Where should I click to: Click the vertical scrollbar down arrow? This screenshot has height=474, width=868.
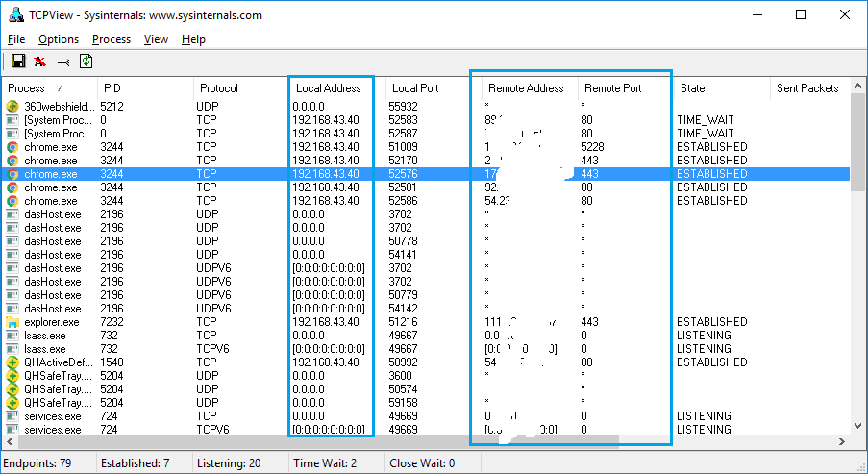point(858,426)
